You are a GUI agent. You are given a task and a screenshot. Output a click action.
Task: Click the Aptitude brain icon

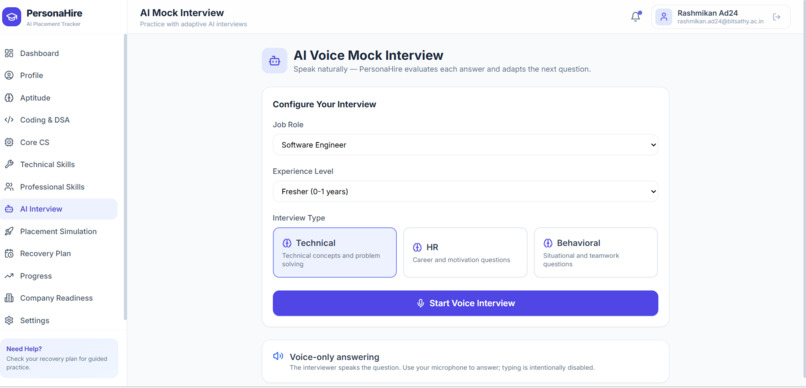(x=9, y=98)
